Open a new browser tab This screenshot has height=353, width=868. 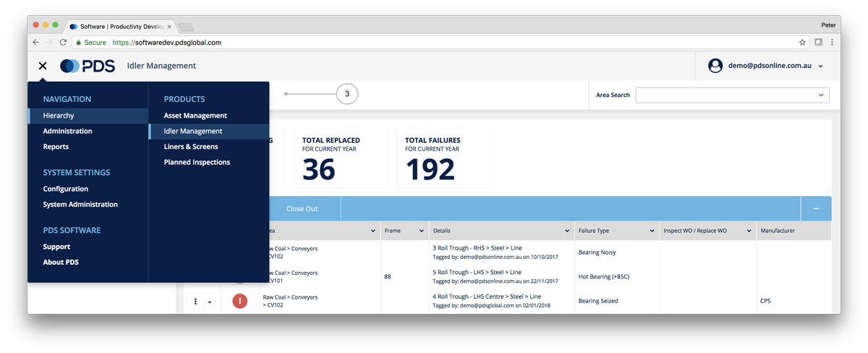tap(185, 27)
